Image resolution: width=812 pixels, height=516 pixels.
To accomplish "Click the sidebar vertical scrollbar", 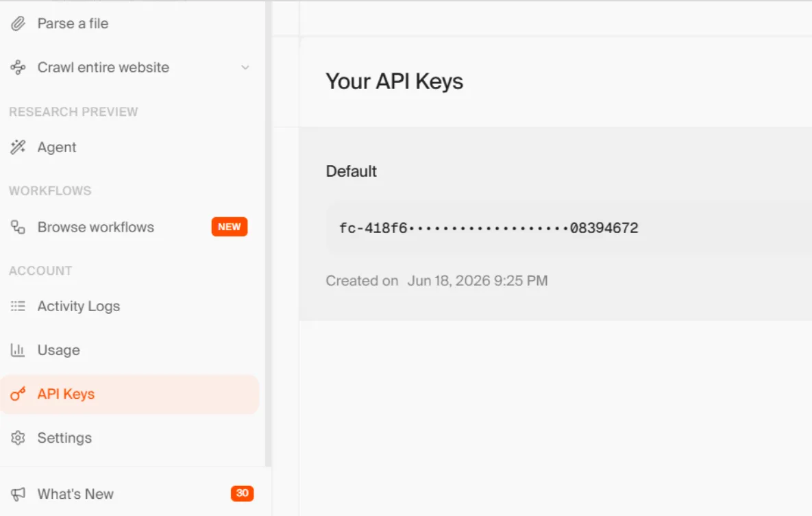I will (268, 233).
